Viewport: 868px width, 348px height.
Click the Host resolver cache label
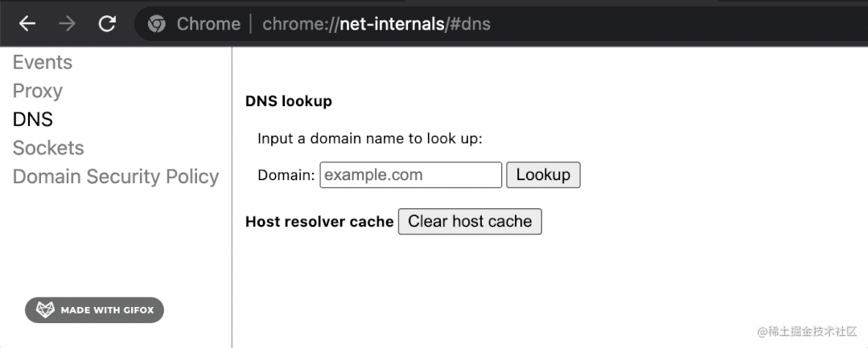point(319,221)
